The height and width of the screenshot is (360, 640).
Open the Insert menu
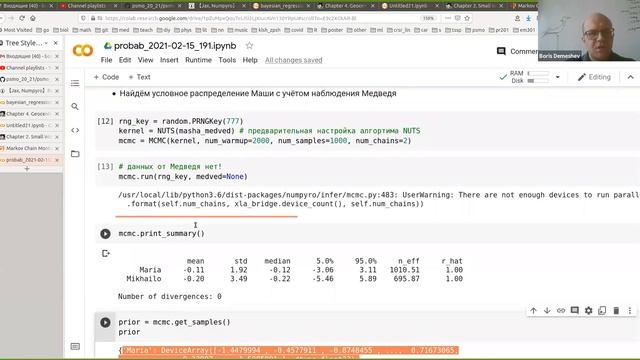(169, 60)
